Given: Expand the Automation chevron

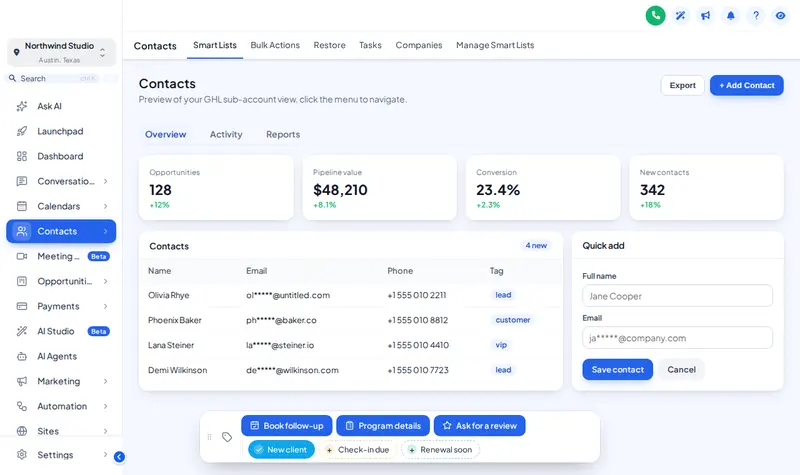Looking at the screenshot, I should click(x=105, y=406).
